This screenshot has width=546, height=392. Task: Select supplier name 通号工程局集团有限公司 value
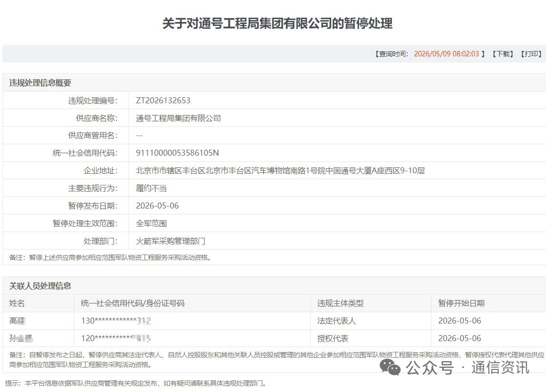pyautogui.click(x=178, y=118)
